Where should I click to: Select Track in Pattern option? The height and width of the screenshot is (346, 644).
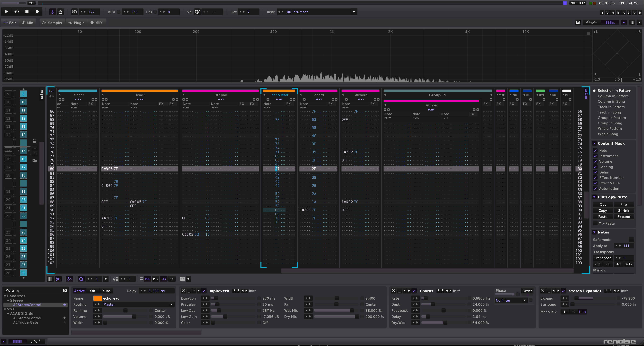tap(611, 107)
